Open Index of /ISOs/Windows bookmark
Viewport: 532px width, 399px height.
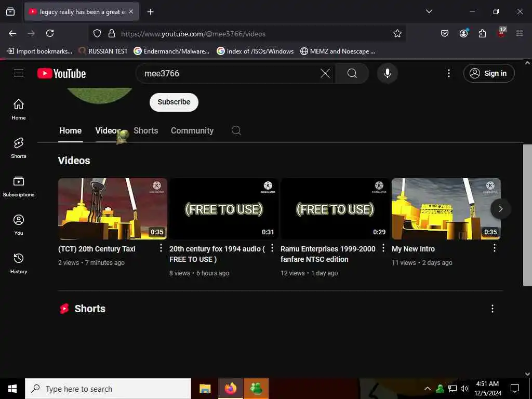(255, 51)
